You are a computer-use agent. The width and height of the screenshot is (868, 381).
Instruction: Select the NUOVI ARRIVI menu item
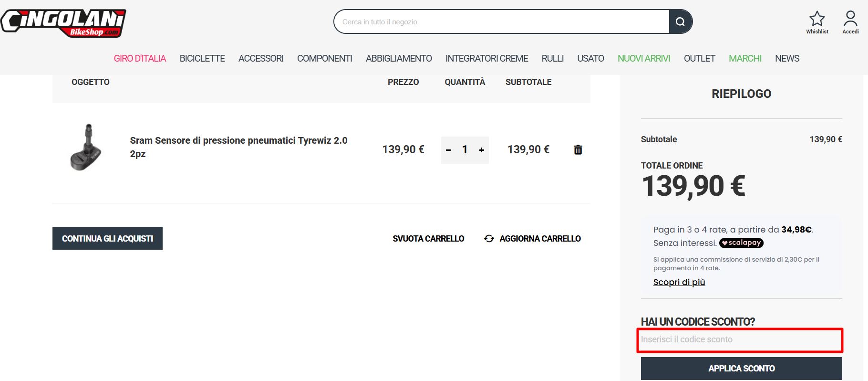click(x=644, y=58)
